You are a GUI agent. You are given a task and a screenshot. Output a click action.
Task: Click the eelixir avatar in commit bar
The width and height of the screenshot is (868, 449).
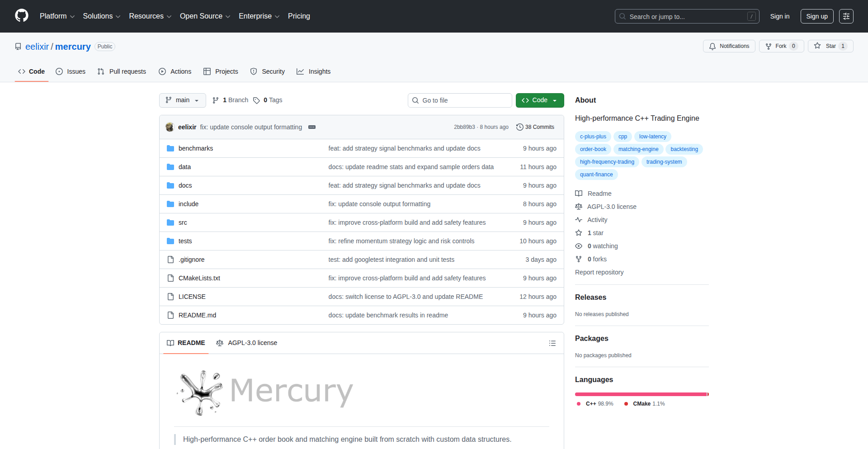pos(170,127)
